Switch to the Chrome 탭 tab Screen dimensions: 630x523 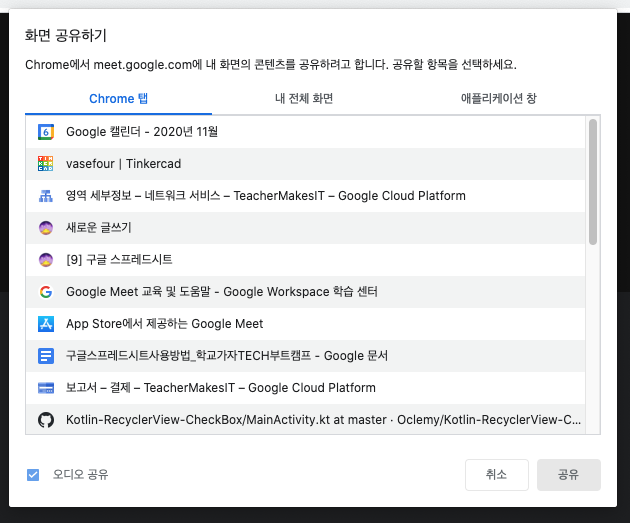click(x=119, y=99)
